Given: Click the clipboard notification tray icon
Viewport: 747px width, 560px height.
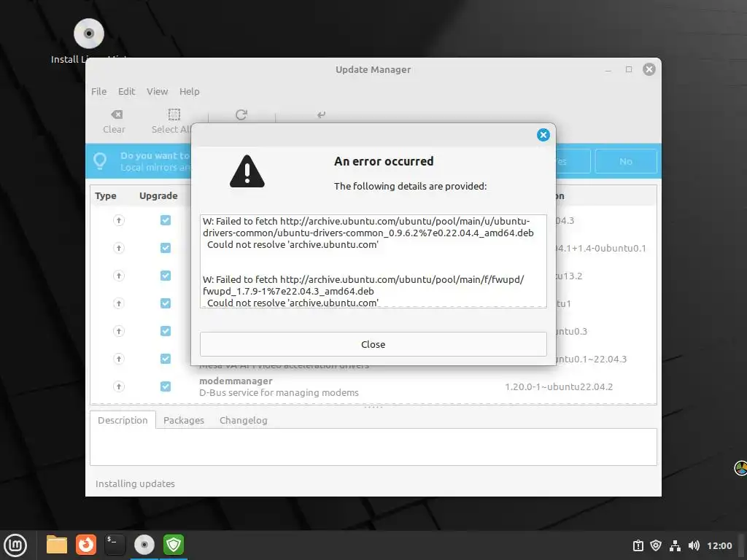Looking at the screenshot, I should 638,545.
